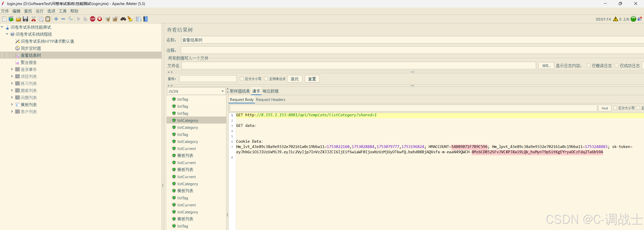Clear all results with double broom icon

click(115, 19)
